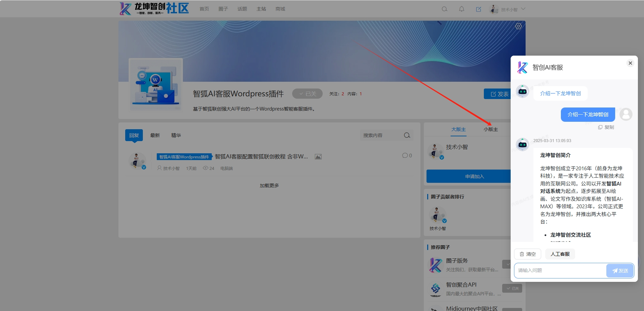Open the 圈子版务 circle icon
This screenshot has height=311, width=644.
click(x=436, y=265)
